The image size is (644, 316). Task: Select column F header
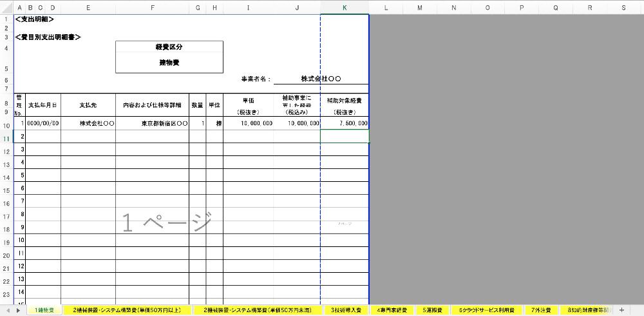pos(153,7)
